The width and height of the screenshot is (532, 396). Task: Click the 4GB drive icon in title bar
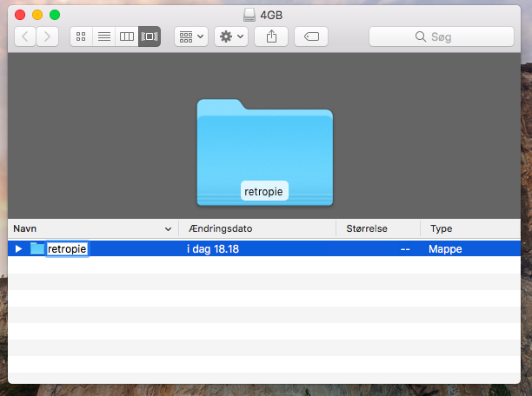click(x=249, y=15)
